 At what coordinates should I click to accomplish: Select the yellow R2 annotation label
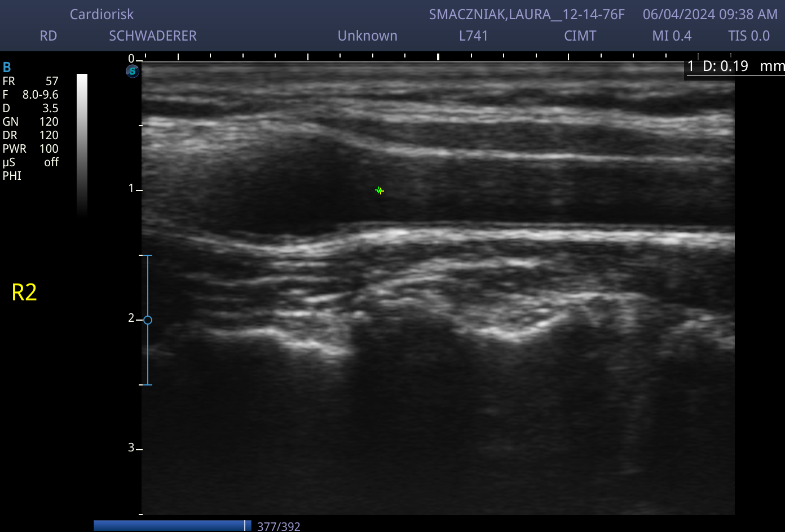pos(24,292)
